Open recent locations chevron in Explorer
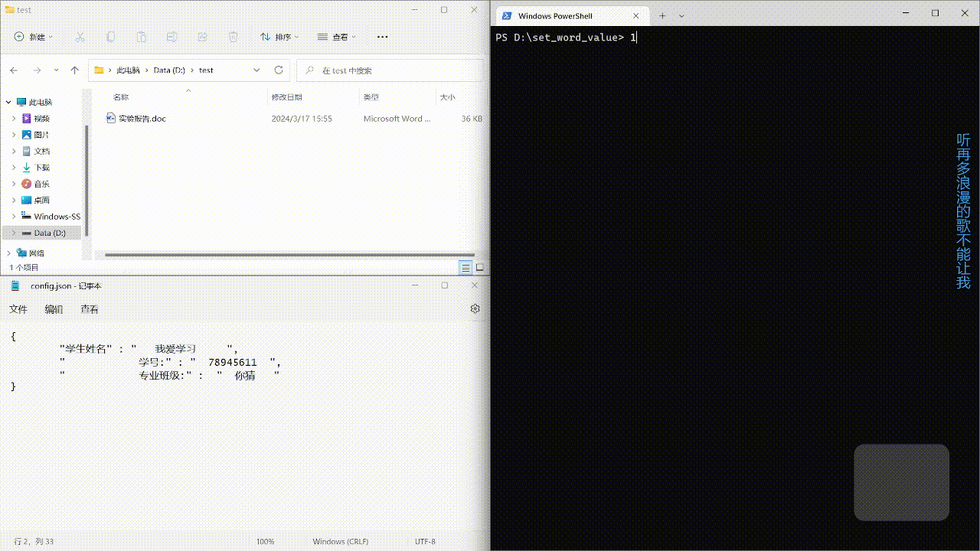This screenshot has height=551, width=980. [56, 70]
